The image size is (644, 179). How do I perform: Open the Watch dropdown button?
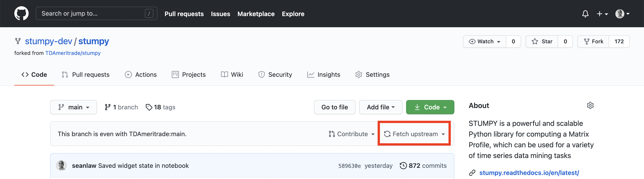point(485,42)
